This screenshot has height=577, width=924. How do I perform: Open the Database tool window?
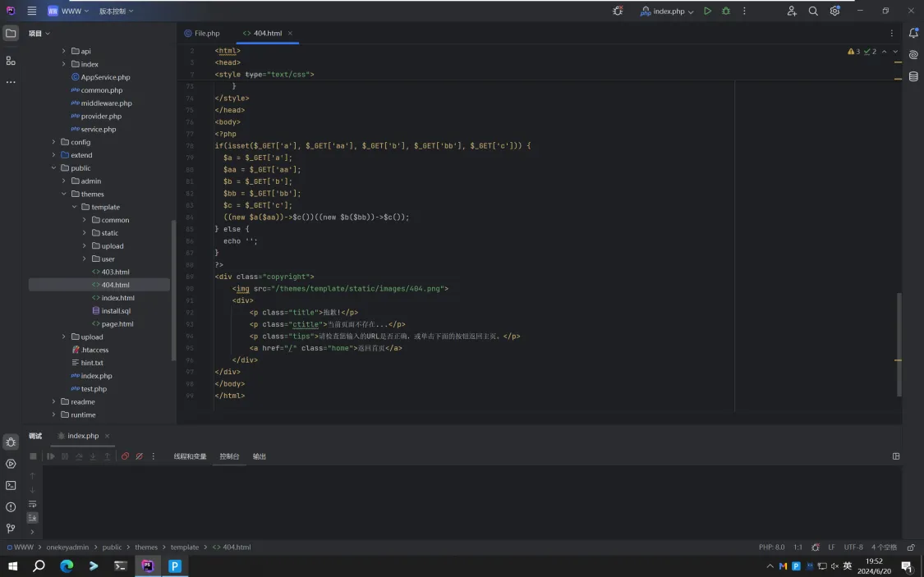pos(913,76)
